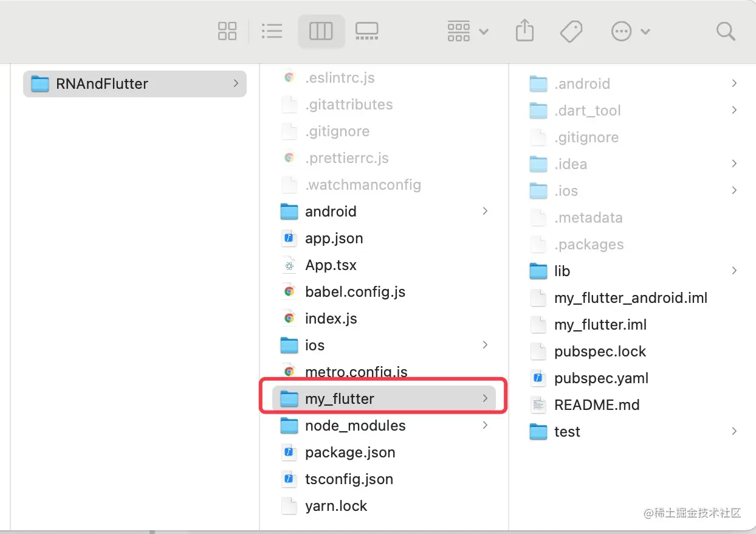Screen dimensions: 756x534
Task: Select column view button
Action: tap(321, 31)
